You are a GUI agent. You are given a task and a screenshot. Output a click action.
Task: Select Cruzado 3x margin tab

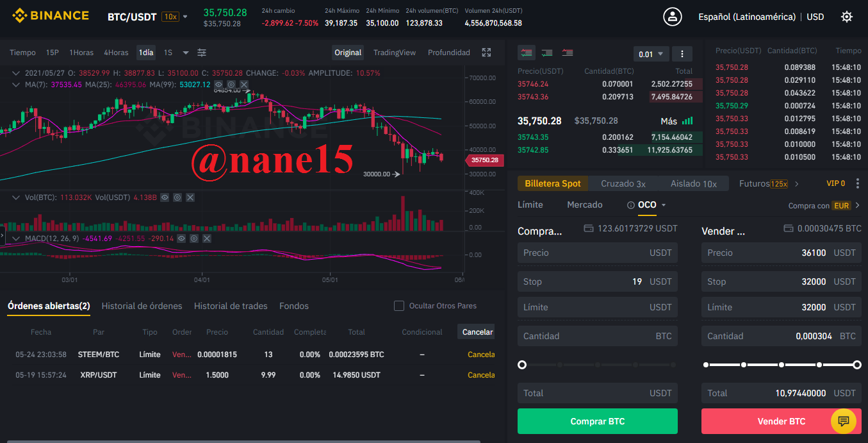point(623,184)
